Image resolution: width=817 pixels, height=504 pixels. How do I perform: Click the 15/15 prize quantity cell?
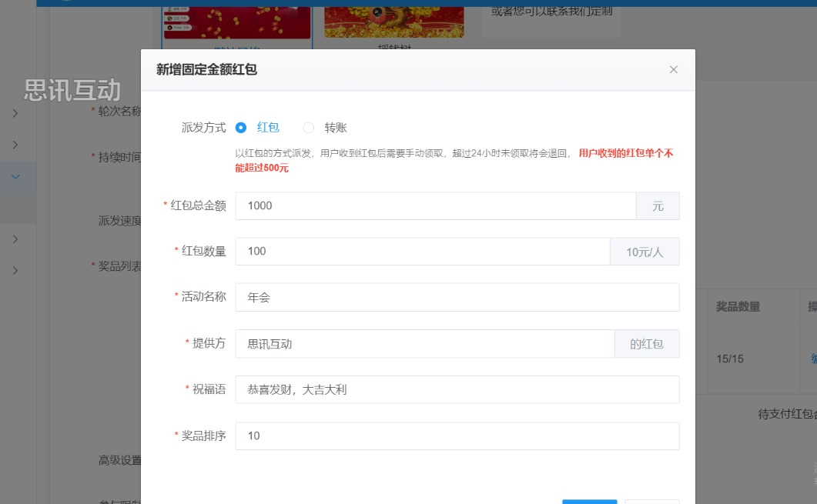729,359
